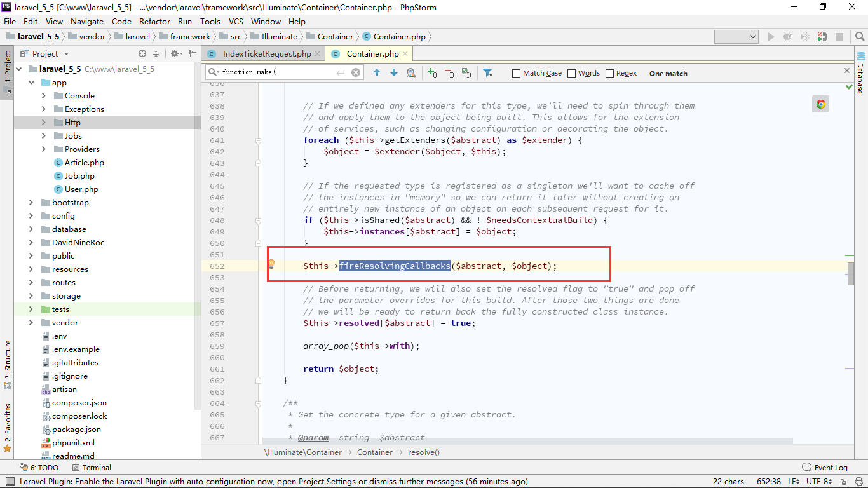
Task: Unselect occurrence icon in find bar
Action: (449, 73)
